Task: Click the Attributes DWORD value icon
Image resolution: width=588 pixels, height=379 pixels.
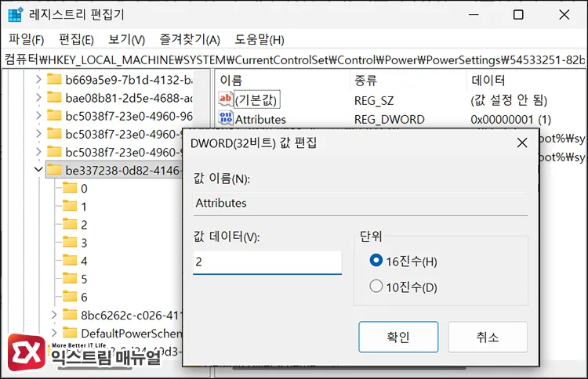Action: coord(226,118)
